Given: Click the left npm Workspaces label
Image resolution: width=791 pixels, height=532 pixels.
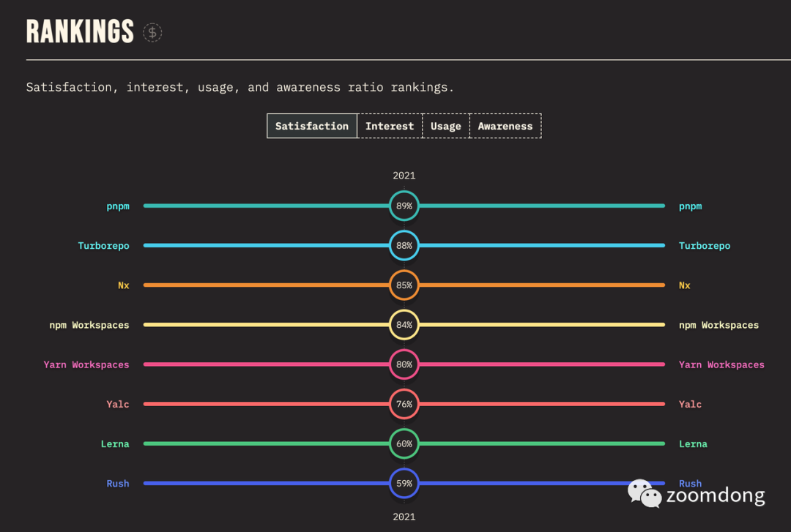Looking at the screenshot, I should click(89, 325).
